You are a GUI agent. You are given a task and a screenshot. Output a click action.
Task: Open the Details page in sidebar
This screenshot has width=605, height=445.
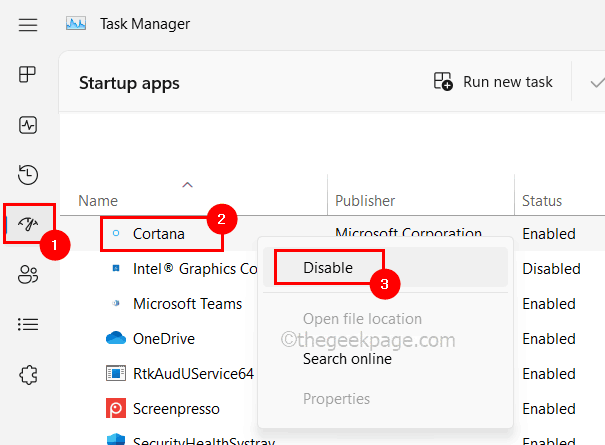coord(29,324)
